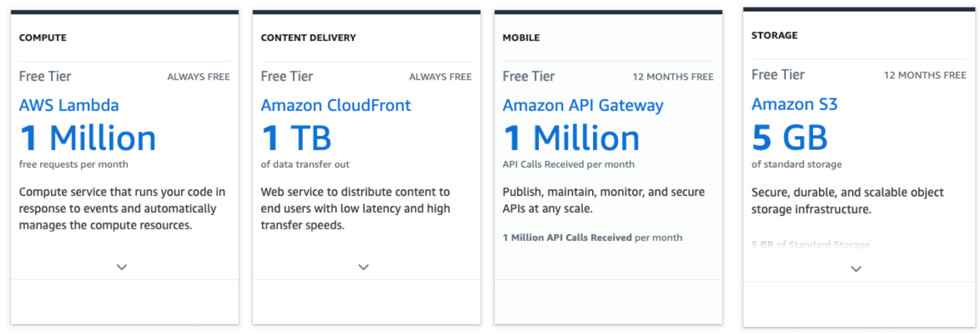
Task: Click Always Free label on Lambda card
Action: click(198, 77)
